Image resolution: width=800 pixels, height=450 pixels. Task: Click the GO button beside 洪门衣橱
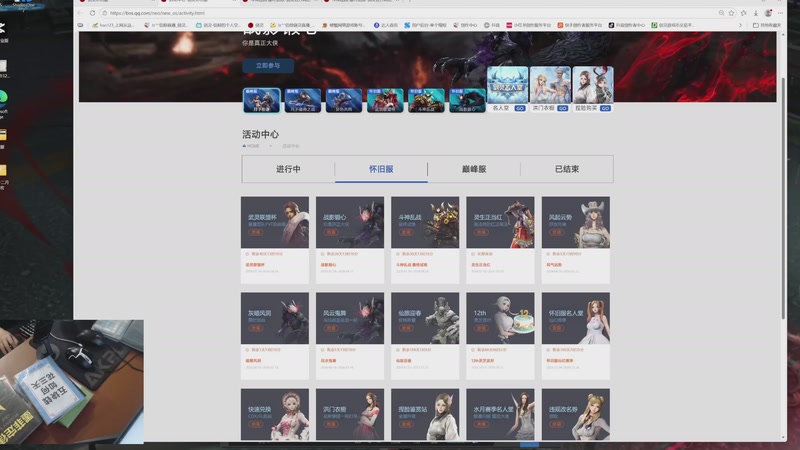[x=562, y=108]
